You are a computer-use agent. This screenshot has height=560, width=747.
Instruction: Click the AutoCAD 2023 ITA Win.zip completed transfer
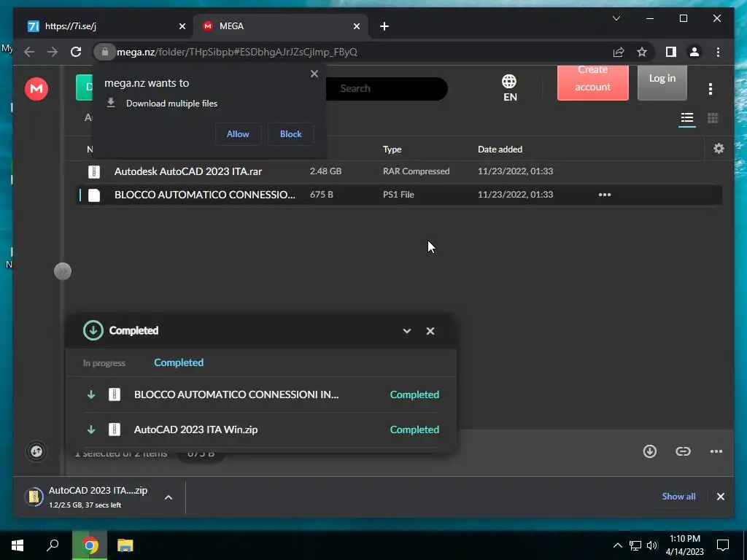coord(261,429)
